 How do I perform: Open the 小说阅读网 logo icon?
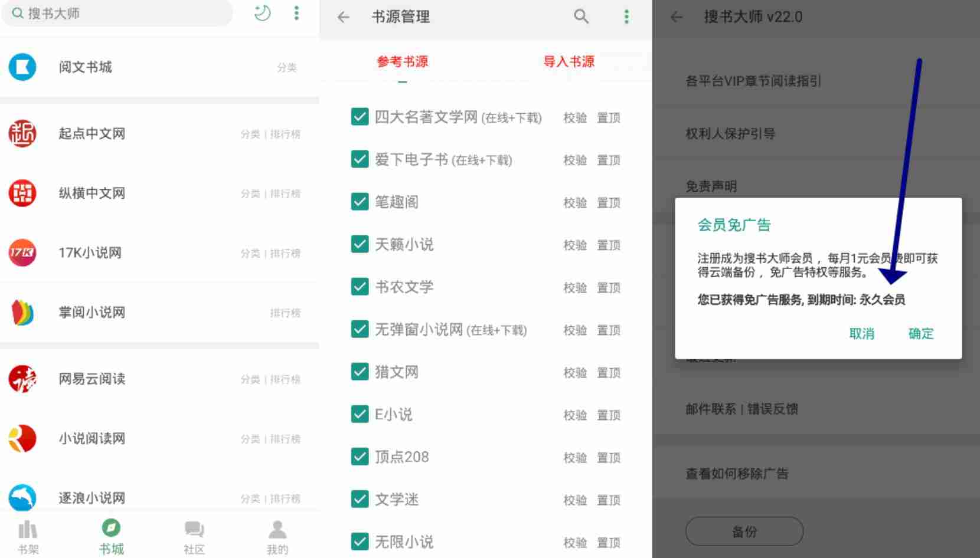pyautogui.click(x=22, y=438)
